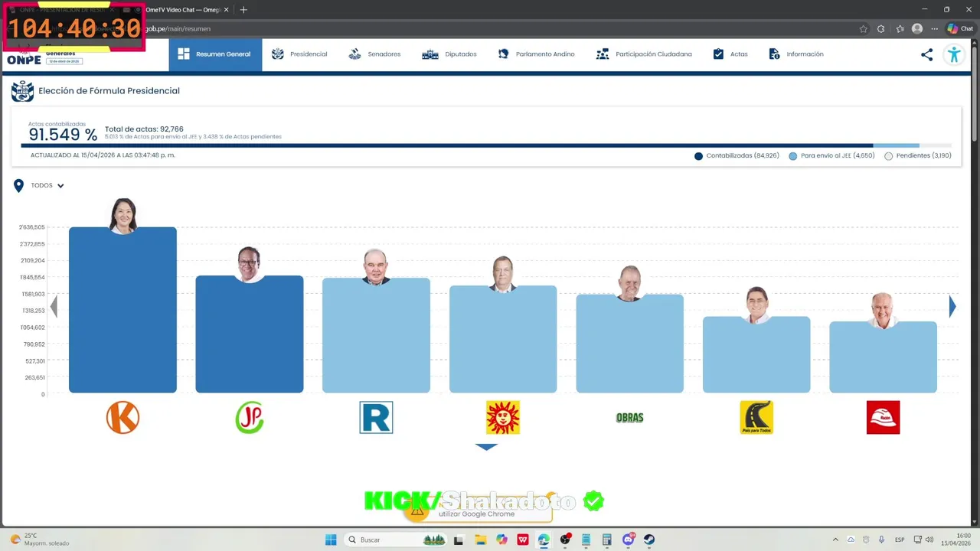Click the blue R party logo
The height and width of the screenshot is (551, 980).
376,418
